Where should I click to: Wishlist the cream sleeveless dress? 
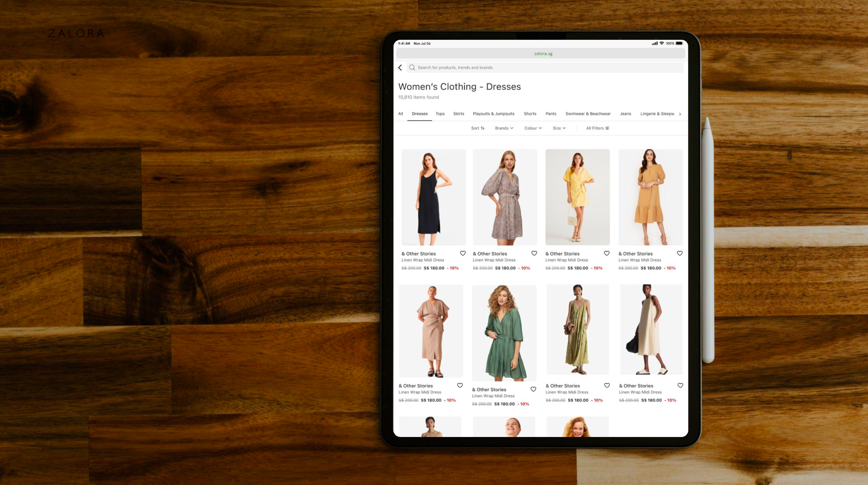point(680,385)
